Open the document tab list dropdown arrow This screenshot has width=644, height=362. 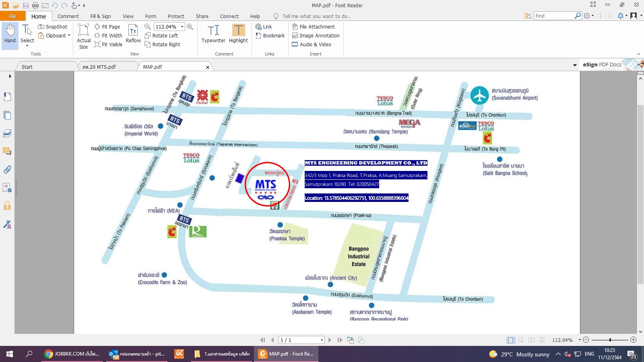(x=575, y=65)
